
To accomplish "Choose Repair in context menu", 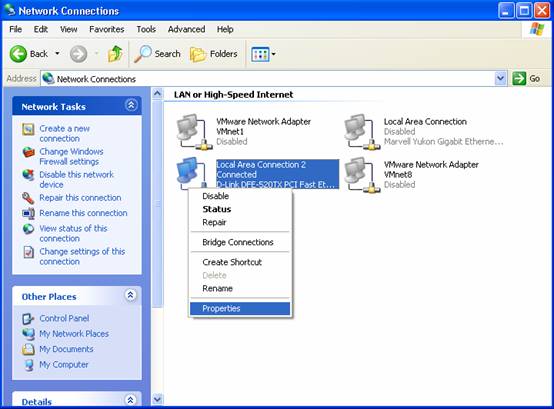I will point(240,222).
